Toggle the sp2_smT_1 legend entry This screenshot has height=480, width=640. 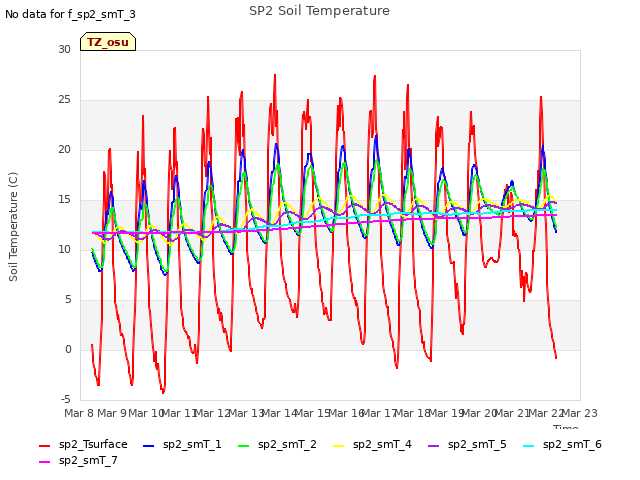(x=182, y=444)
